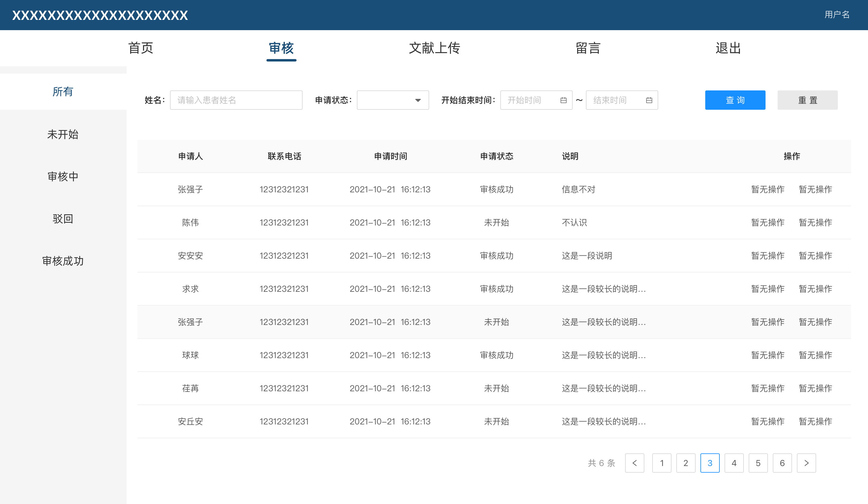The width and height of the screenshot is (868, 504).
Task: Open 用户名 in the header
Action: (837, 15)
